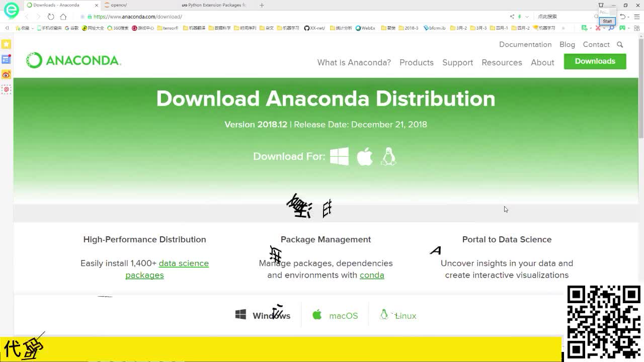The image size is (644, 362).
Task: Go to browser home page icon
Action: coord(63,17)
